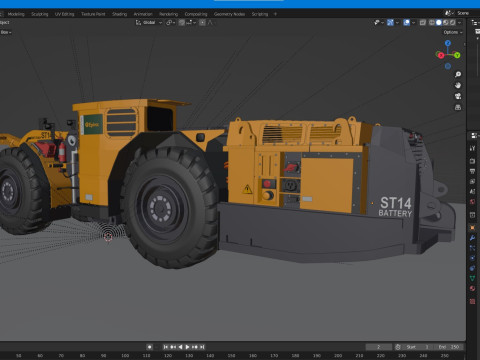The width and height of the screenshot is (480, 360).
Task: Open the pivot point dropdown
Action: 170,23
